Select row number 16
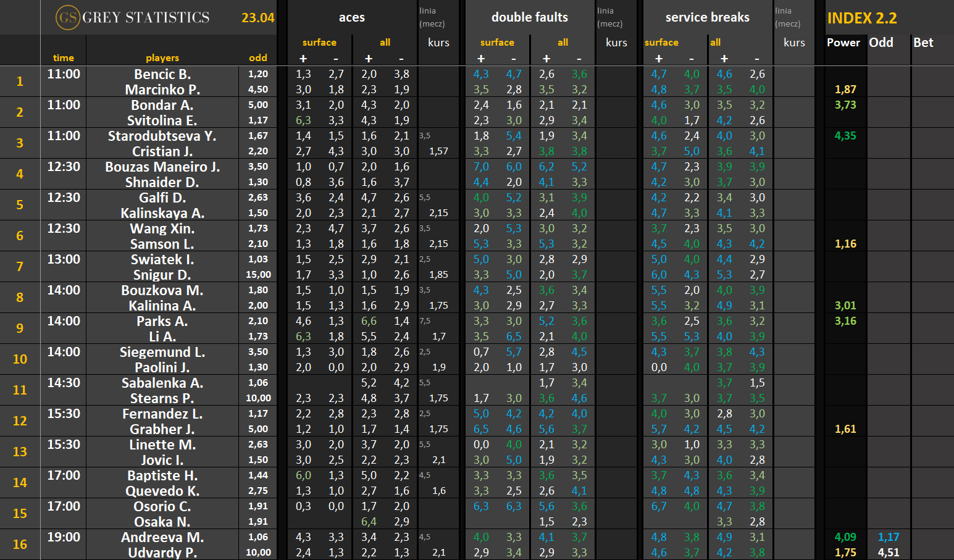Image resolution: width=954 pixels, height=560 pixels. click(20, 545)
